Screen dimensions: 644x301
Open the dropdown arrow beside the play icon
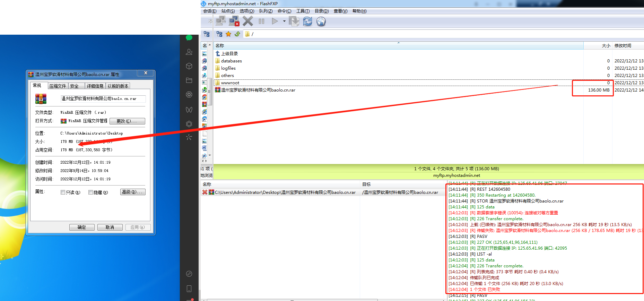(x=284, y=21)
